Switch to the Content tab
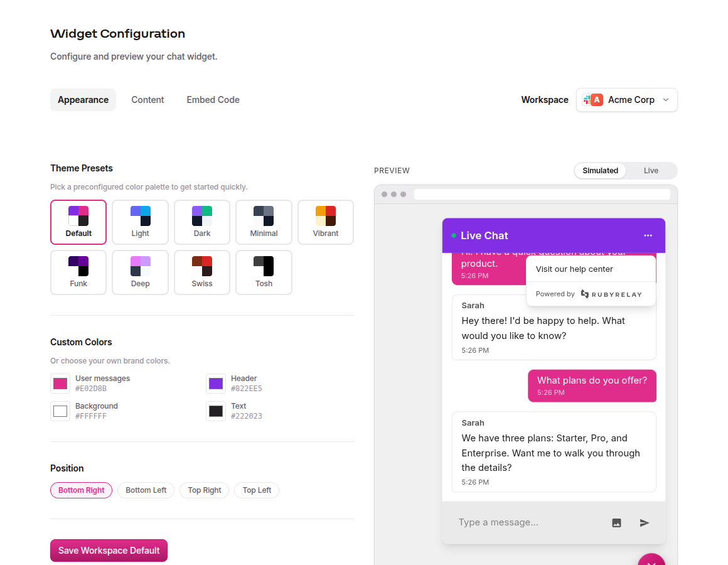The image size is (728, 565). 147,100
